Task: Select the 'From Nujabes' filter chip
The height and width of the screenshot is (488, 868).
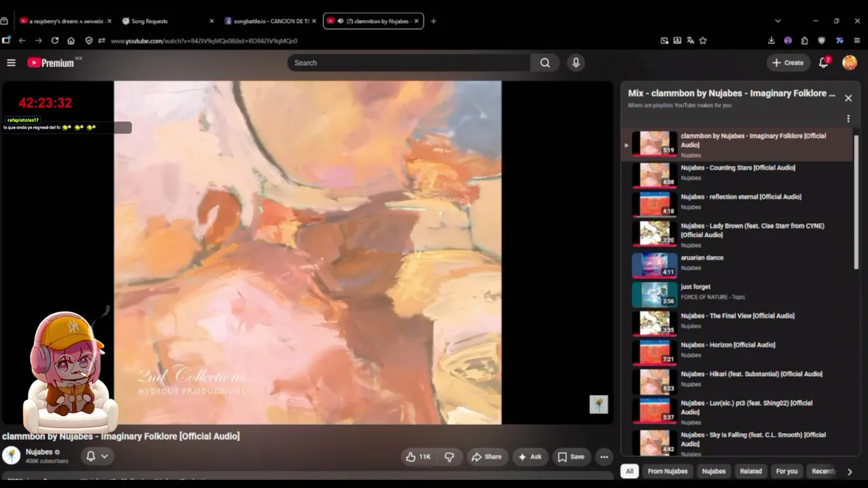Action: [x=667, y=471]
